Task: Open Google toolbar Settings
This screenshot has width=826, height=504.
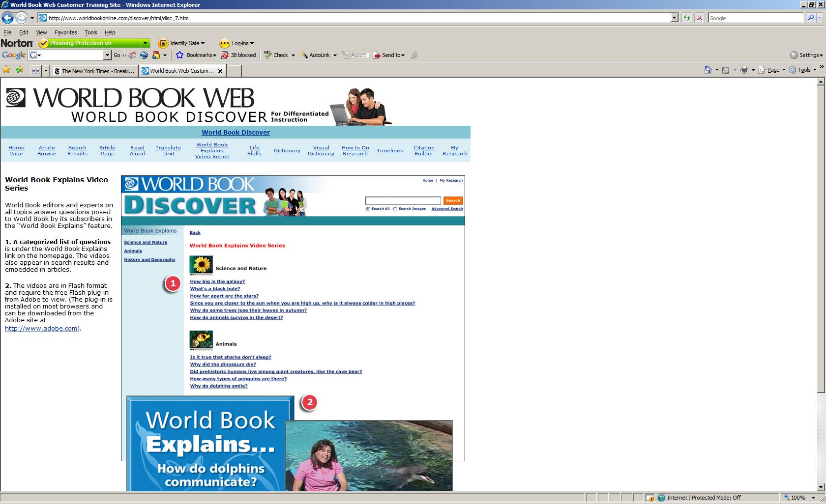Action: tap(806, 55)
